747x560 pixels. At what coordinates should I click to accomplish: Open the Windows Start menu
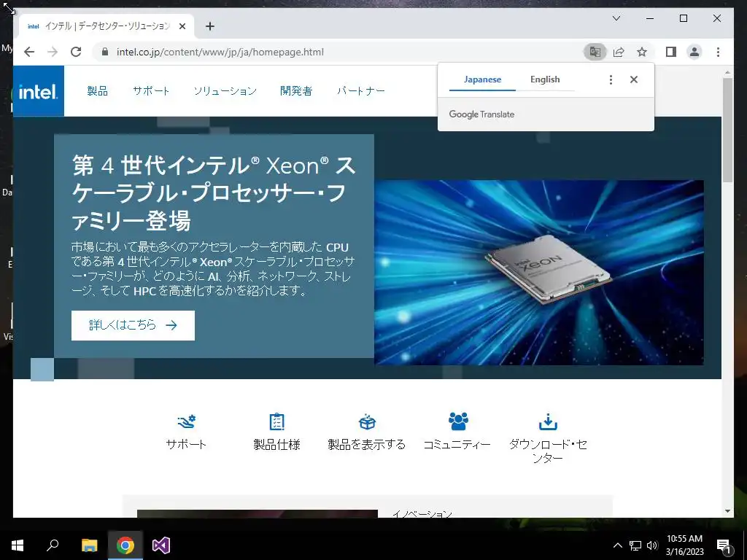pyautogui.click(x=18, y=545)
